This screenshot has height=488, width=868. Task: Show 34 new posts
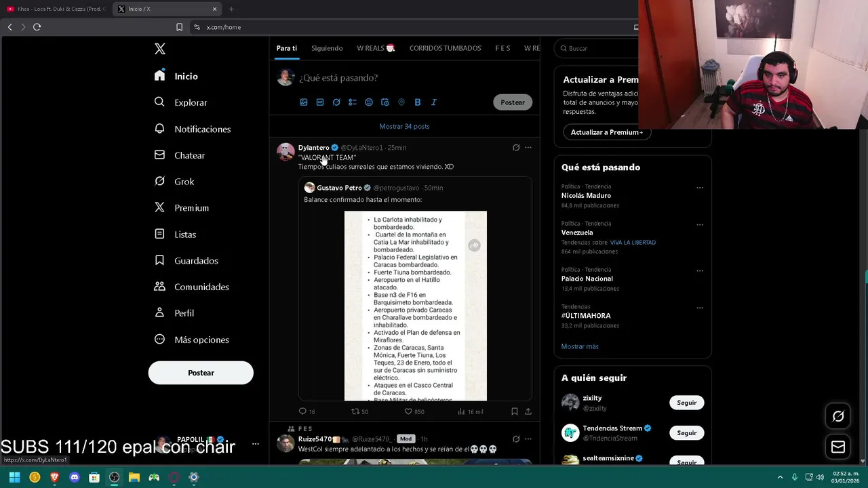coord(404,126)
